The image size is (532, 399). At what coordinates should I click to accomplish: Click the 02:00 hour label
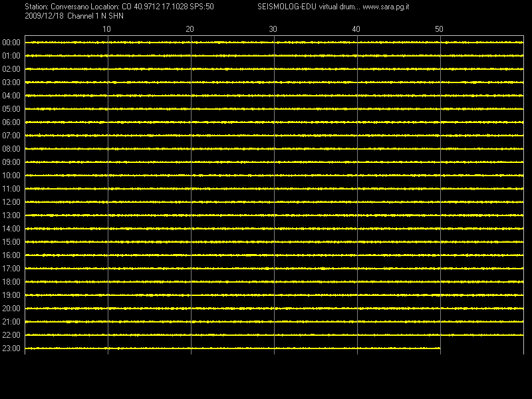[11, 69]
